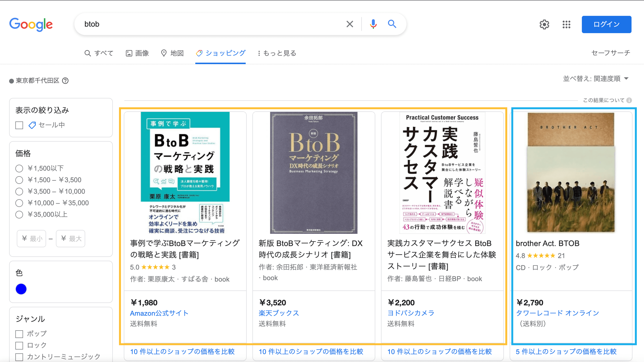The width and height of the screenshot is (644, 362).
Task: Click この結果について text
Action: click(603, 100)
